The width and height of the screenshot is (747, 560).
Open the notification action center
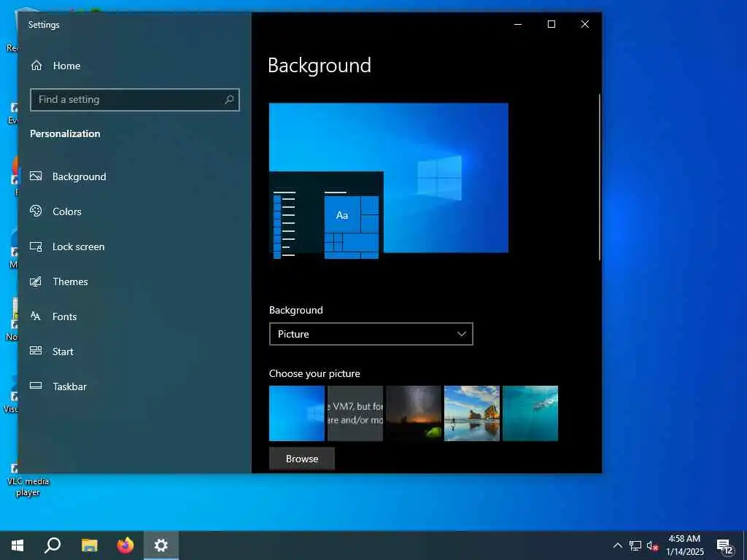pyautogui.click(x=724, y=545)
